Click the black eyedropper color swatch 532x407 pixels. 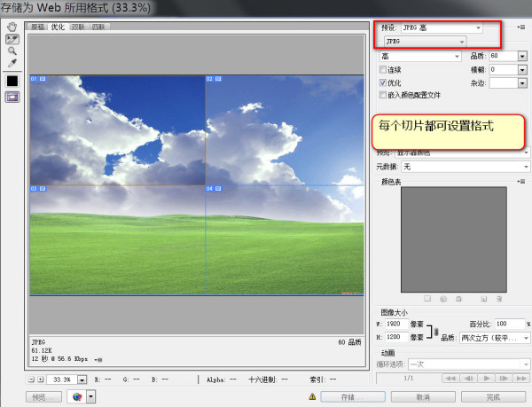(x=12, y=81)
